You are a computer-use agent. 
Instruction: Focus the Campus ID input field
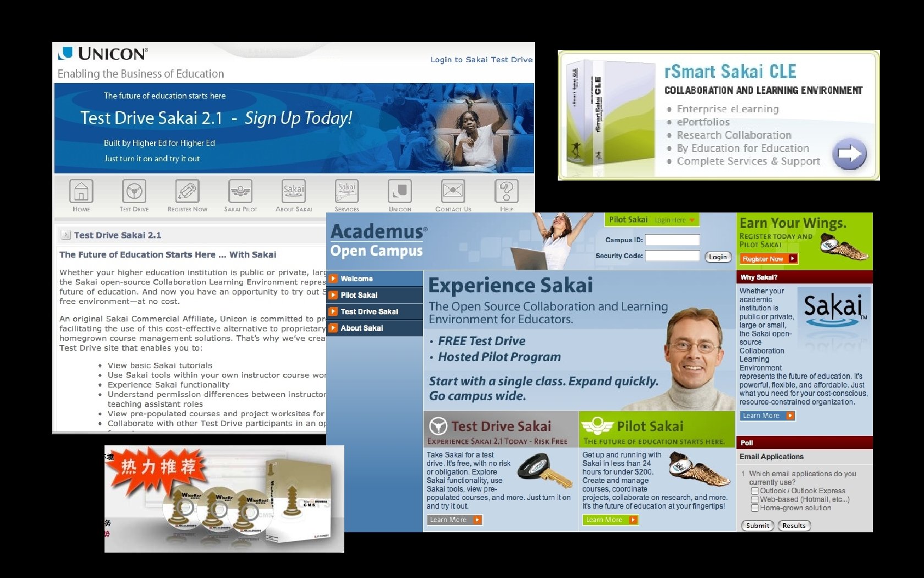click(672, 240)
